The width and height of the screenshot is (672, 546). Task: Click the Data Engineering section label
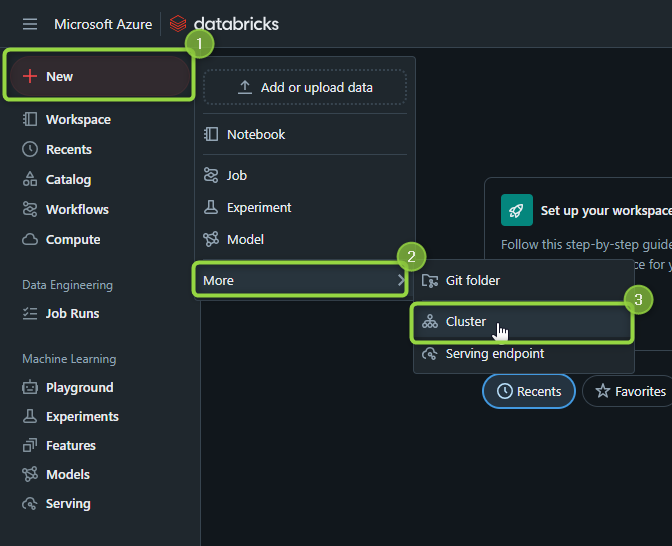pos(67,285)
